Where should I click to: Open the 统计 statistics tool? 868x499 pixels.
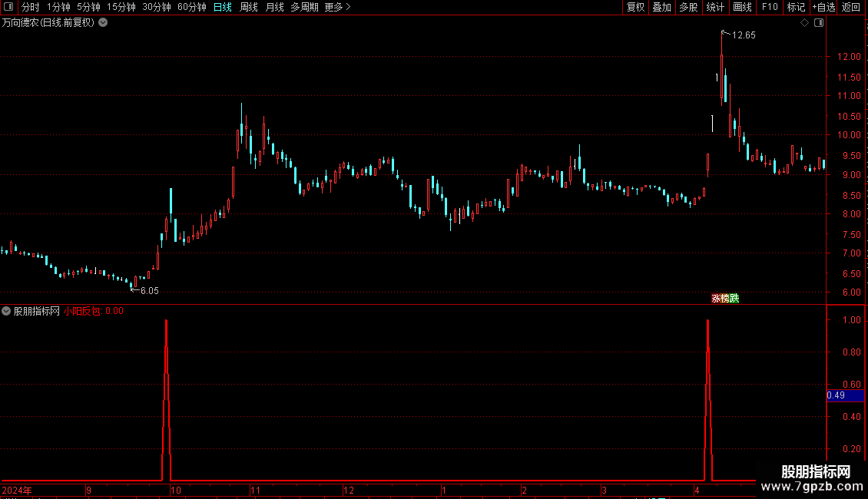coord(715,7)
